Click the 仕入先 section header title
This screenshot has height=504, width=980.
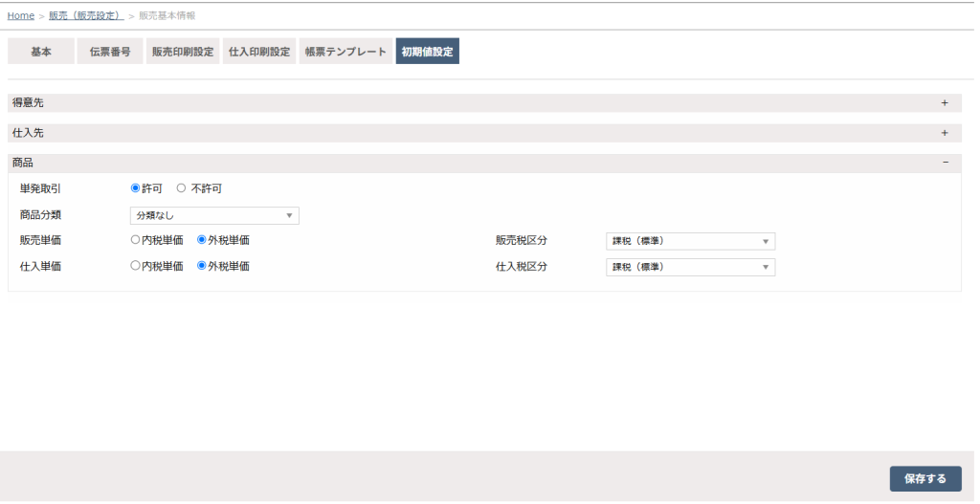(28, 133)
